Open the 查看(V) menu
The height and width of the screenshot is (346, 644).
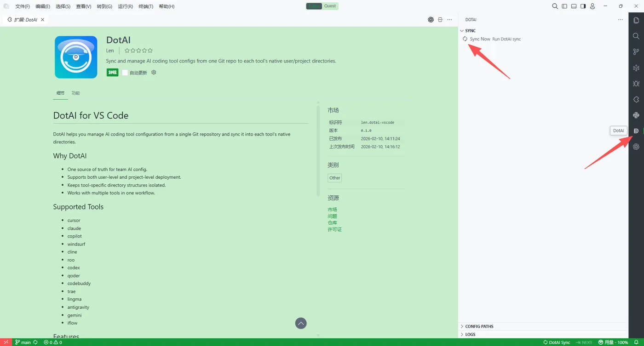pyautogui.click(x=84, y=6)
